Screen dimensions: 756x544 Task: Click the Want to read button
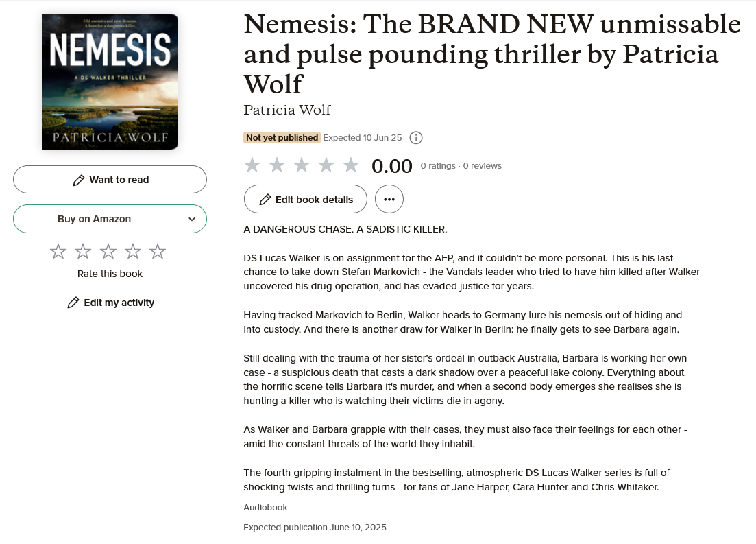pos(110,179)
